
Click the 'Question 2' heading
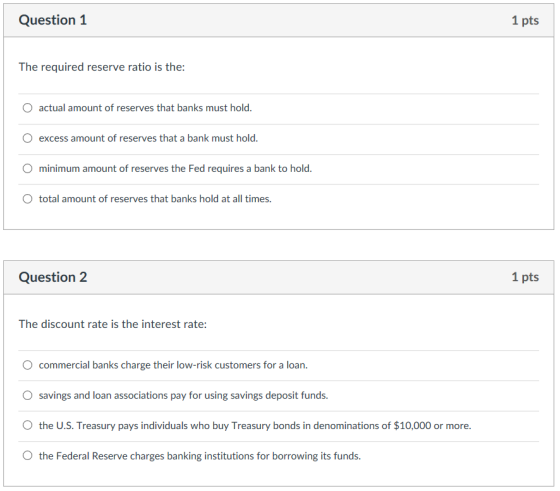(53, 277)
